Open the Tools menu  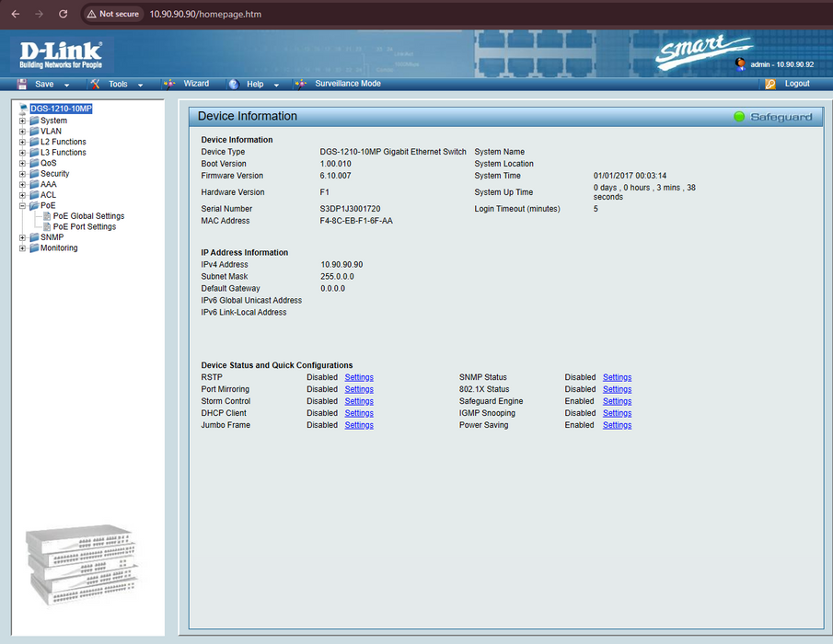pyautogui.click(x=118, y=84)
